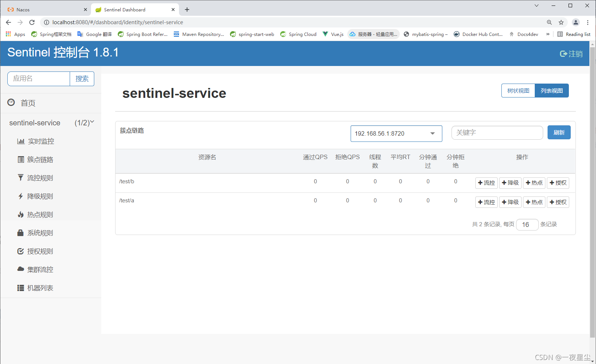Screen dimensions: 596x364
Task: Focus the 关键字 keyword input
Action: coord(497,133)
